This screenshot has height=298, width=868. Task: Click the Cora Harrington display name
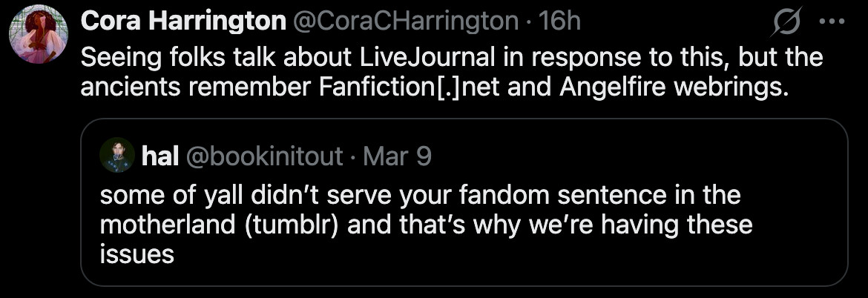183,21
